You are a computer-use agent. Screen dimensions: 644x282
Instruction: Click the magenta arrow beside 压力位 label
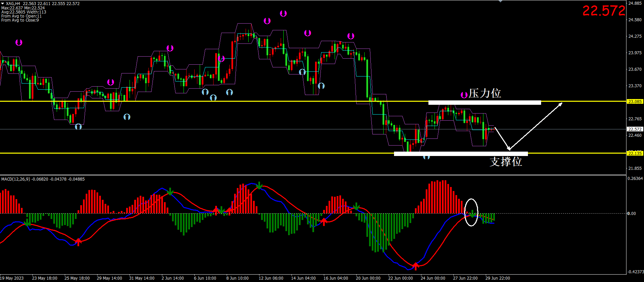[x=464, y=95]
